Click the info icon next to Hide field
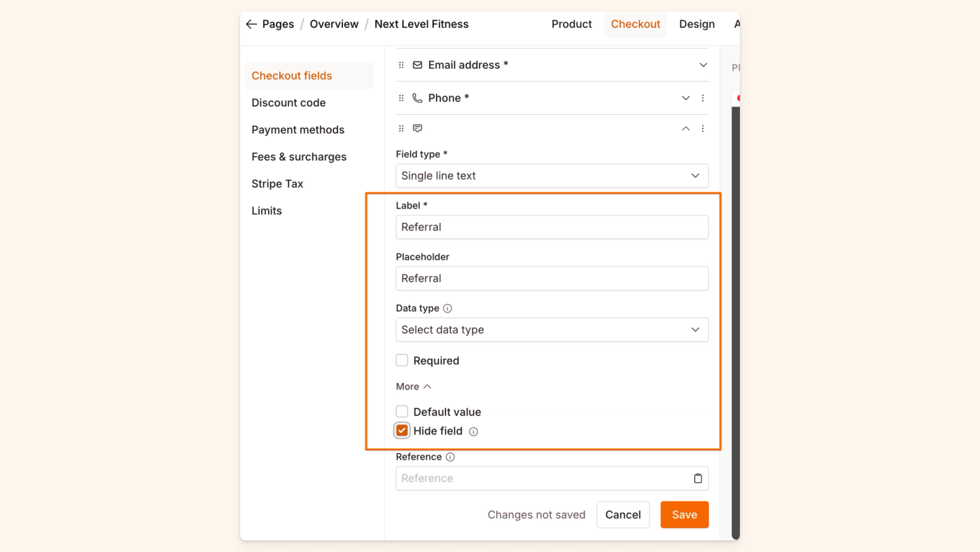Viewport: 980px width, 552px height. click(473, 432)
